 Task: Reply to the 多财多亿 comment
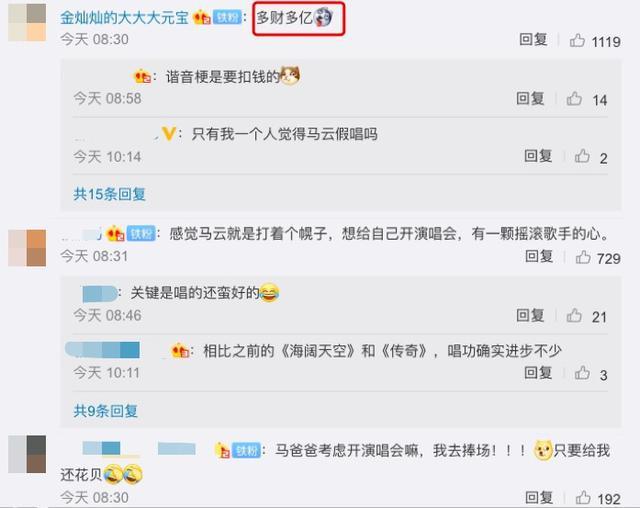tap(533, 40)
